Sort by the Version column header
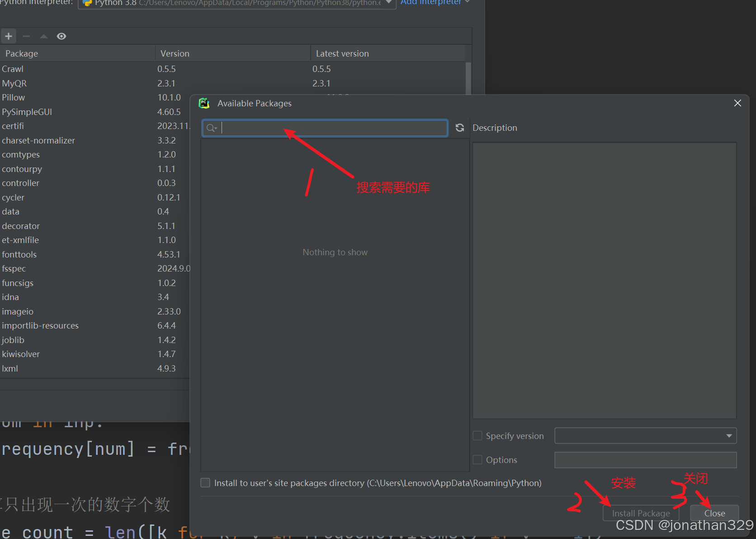 [233, 53]
